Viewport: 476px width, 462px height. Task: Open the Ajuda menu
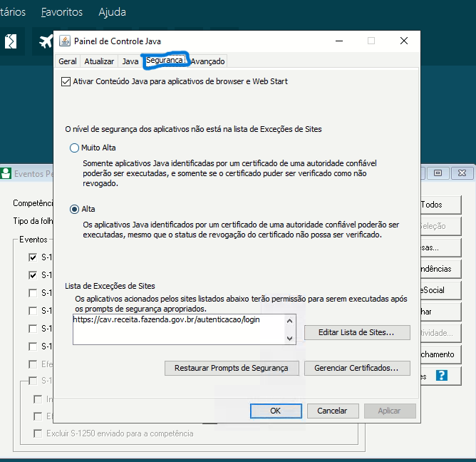click(x=112, y=12)
